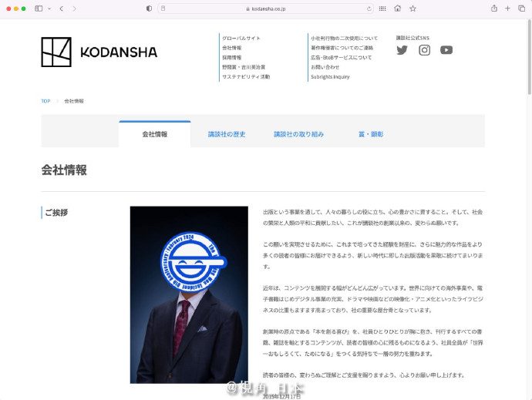Screen dimensions: 532x400
Task: Open Kodansha's YouTube channel
Action: coord(446,50)
